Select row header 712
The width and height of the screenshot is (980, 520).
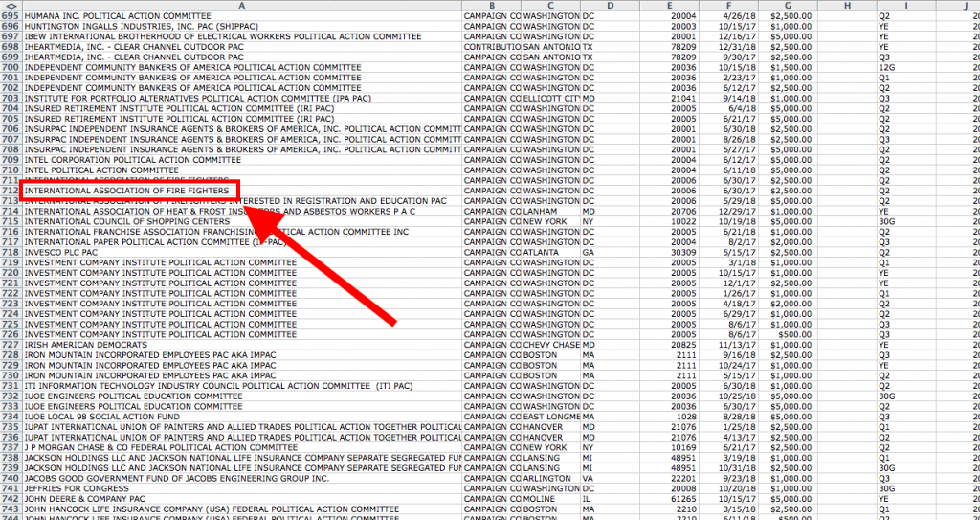point(11,191)
